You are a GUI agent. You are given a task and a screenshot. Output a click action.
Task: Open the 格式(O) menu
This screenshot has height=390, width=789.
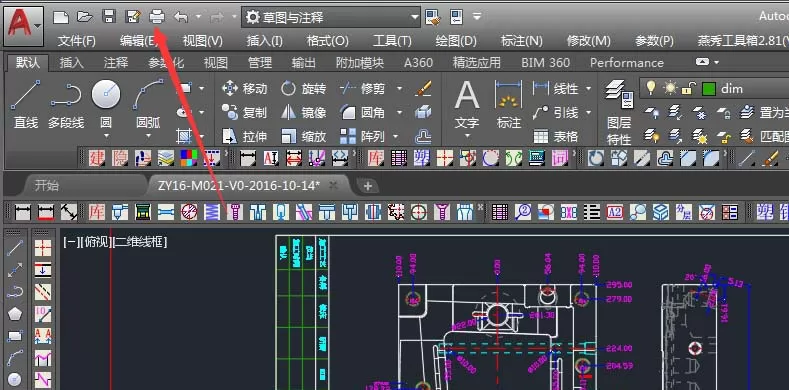(327, 41)
